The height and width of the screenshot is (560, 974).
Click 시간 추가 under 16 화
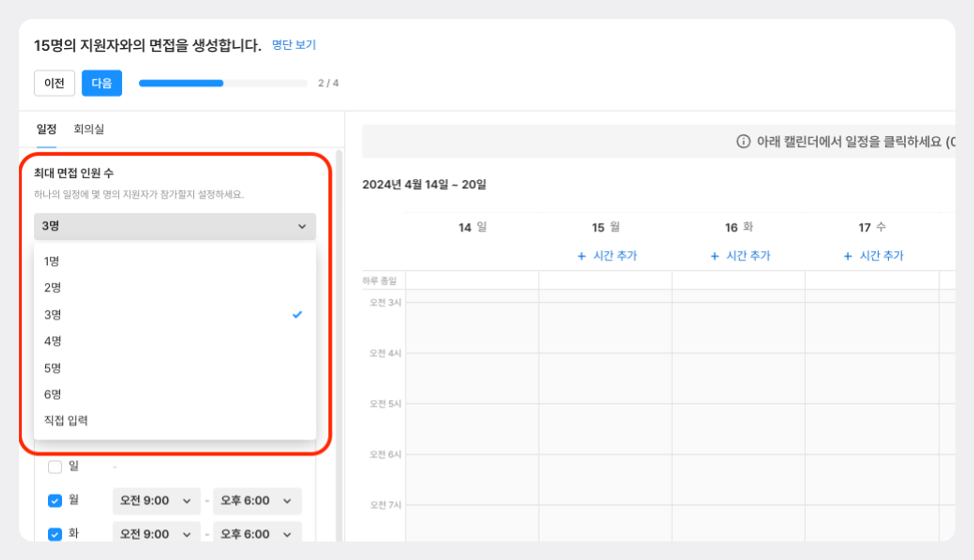(x=740, y=256)
